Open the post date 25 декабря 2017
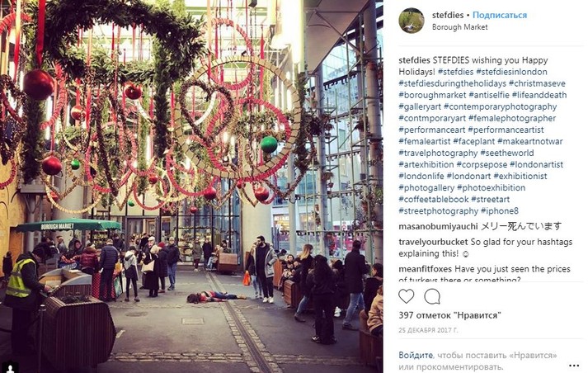588x373 pixels. click(428, 331)
